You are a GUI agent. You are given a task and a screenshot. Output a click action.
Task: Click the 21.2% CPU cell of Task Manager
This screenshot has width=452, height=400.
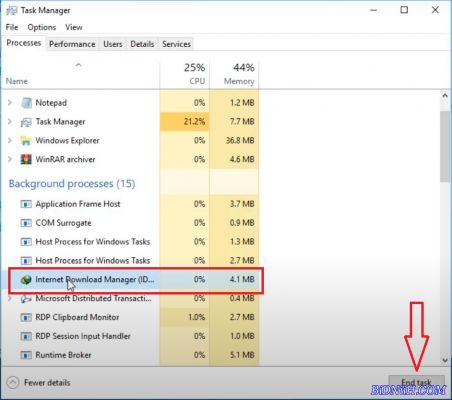coord(184,122)
